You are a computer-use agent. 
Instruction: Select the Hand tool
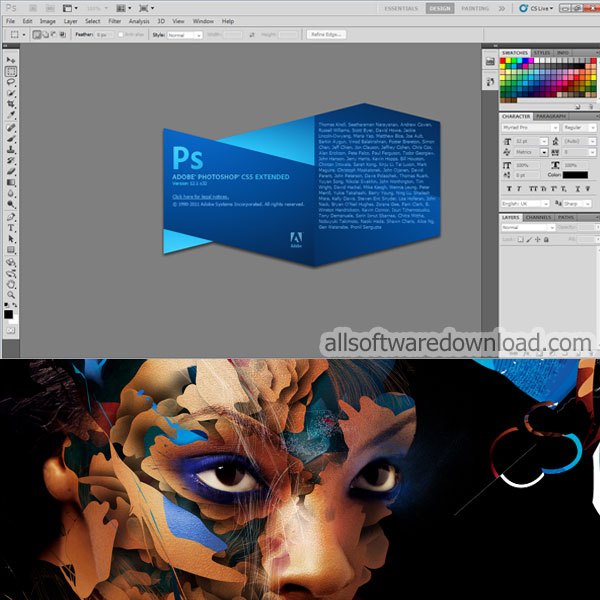11,284
